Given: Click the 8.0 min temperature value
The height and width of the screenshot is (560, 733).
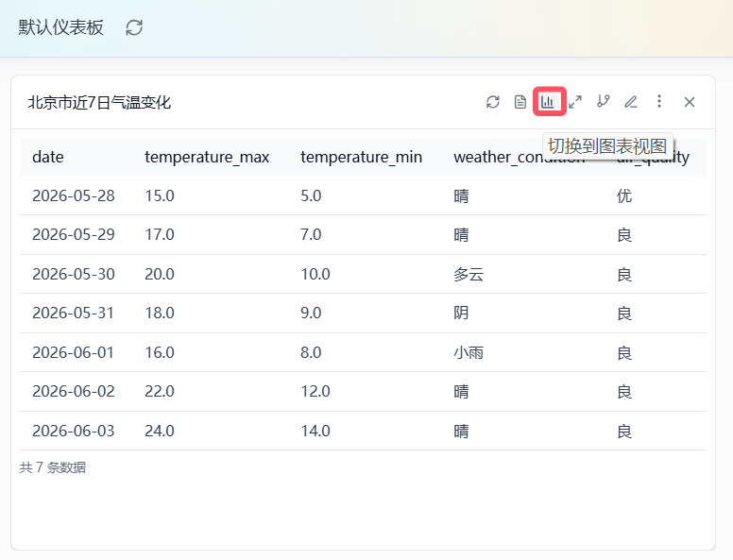Looking at the screenshot, I should pos(311,352).
